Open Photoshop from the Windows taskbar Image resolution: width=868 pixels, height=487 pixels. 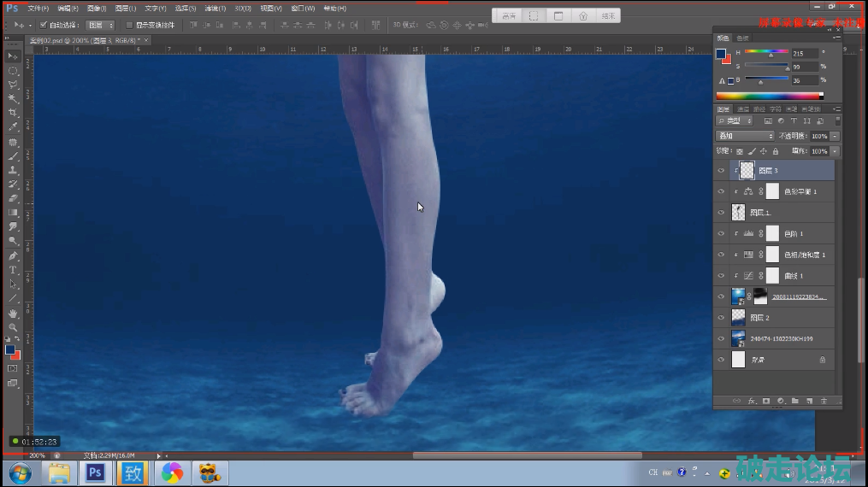click(x=95, y=472)
